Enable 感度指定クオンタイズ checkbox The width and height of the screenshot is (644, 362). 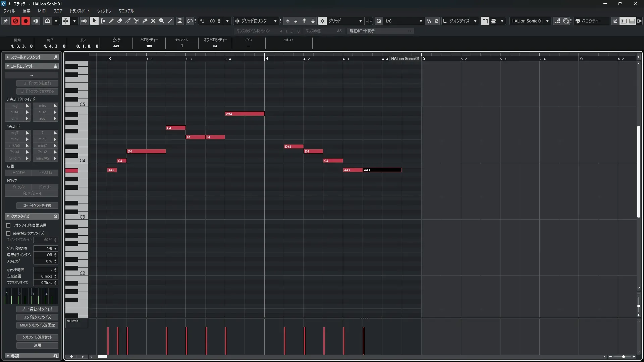tap(8, 233)
